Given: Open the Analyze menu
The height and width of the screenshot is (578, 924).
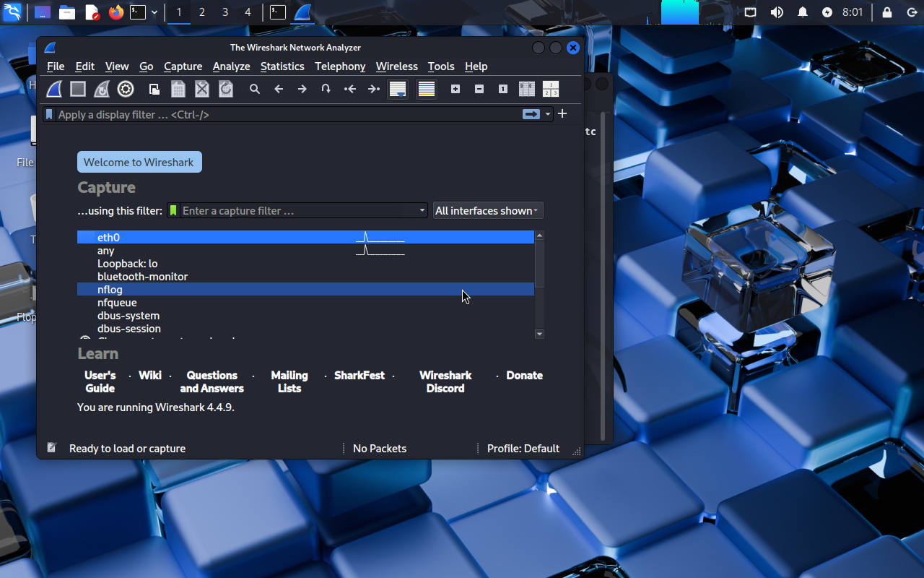Looking at the screenshot, I should [x=231, y=66].
